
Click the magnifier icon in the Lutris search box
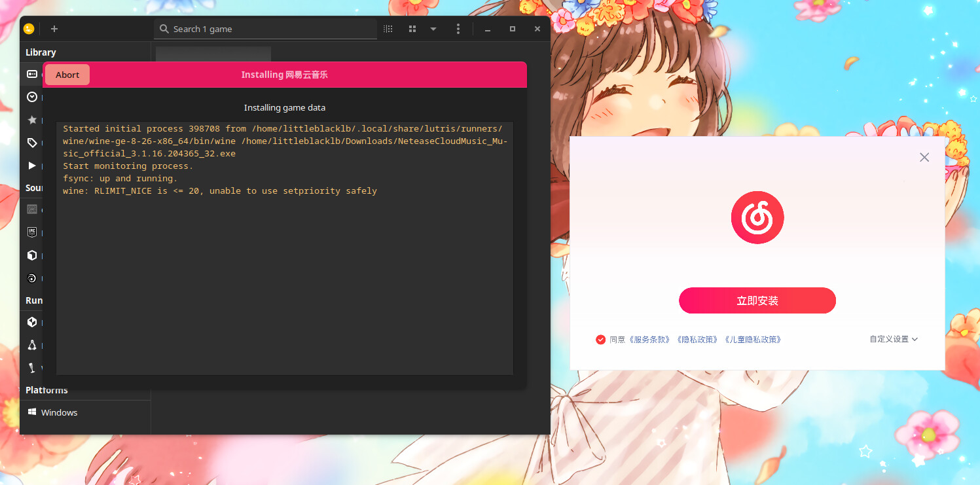pyautogui.click(x=164, y=29)
